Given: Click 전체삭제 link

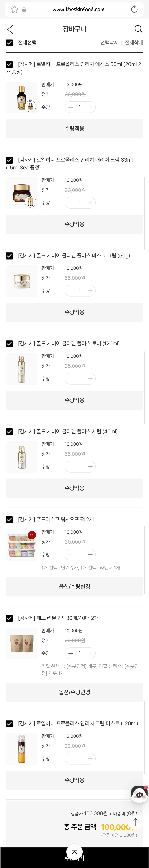Looking at the screenshot, I should tap(134, 42).
